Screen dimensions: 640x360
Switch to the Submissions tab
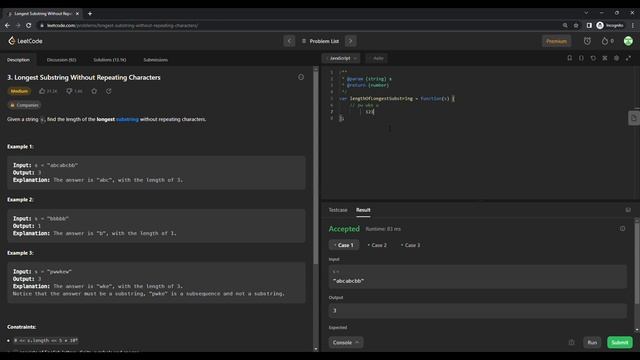(x=155, y=60)
